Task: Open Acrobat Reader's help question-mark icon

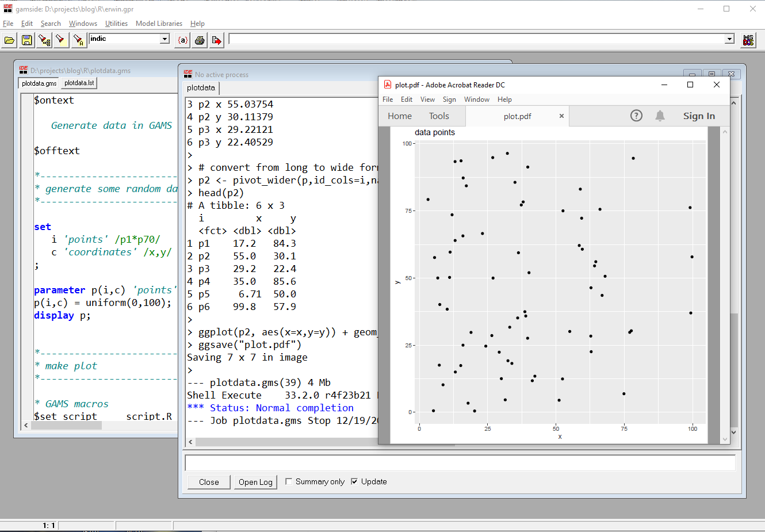Action: 636,116
